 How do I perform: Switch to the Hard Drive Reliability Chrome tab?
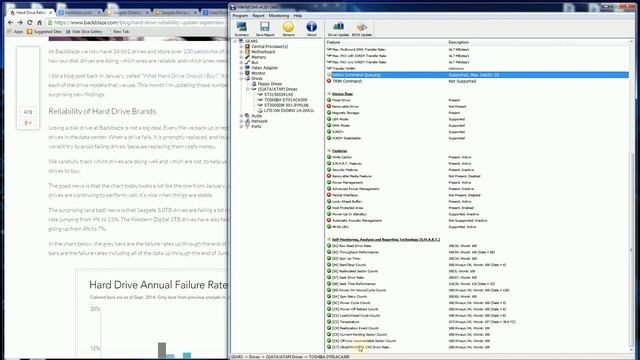(x=30, y=13)
